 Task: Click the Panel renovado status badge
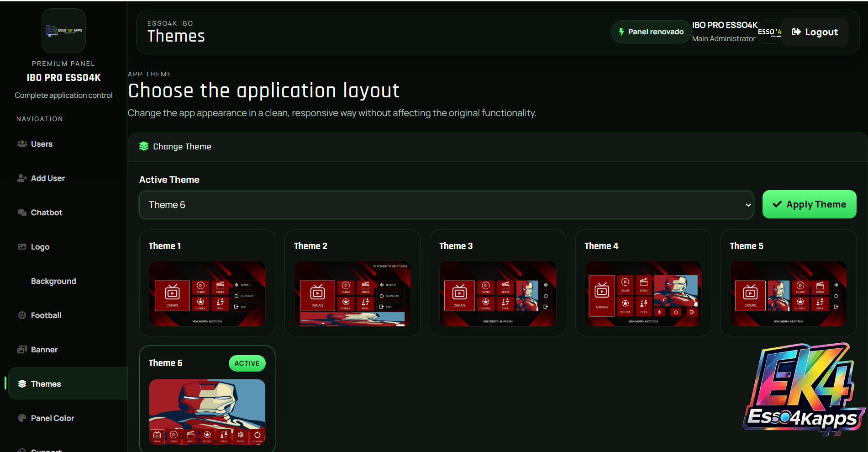[x=651, y=32]
